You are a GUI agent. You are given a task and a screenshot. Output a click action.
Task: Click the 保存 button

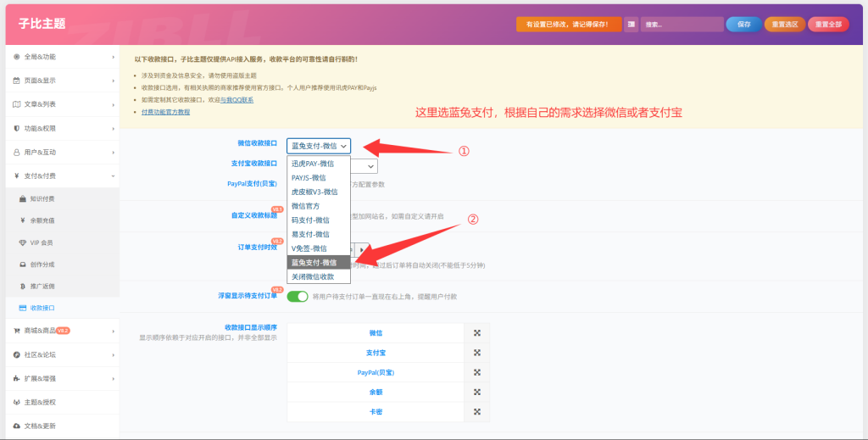(744, 25)
